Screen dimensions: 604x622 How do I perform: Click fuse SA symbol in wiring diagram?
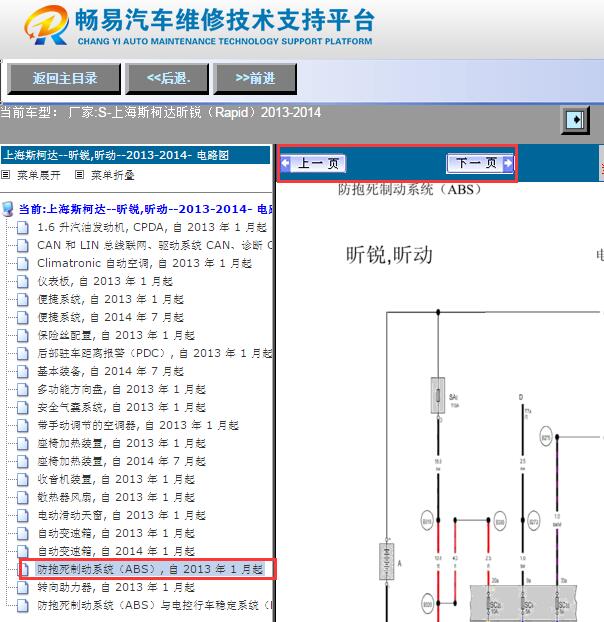pos(438,395)
